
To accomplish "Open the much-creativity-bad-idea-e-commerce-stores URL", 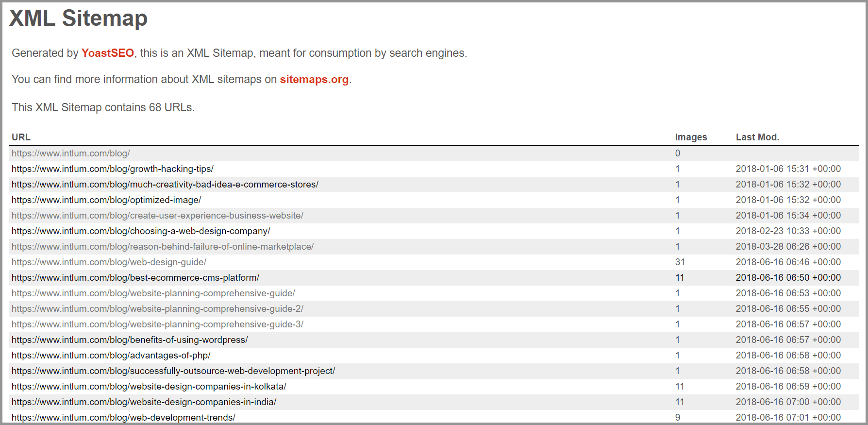I will coord(165,185).
